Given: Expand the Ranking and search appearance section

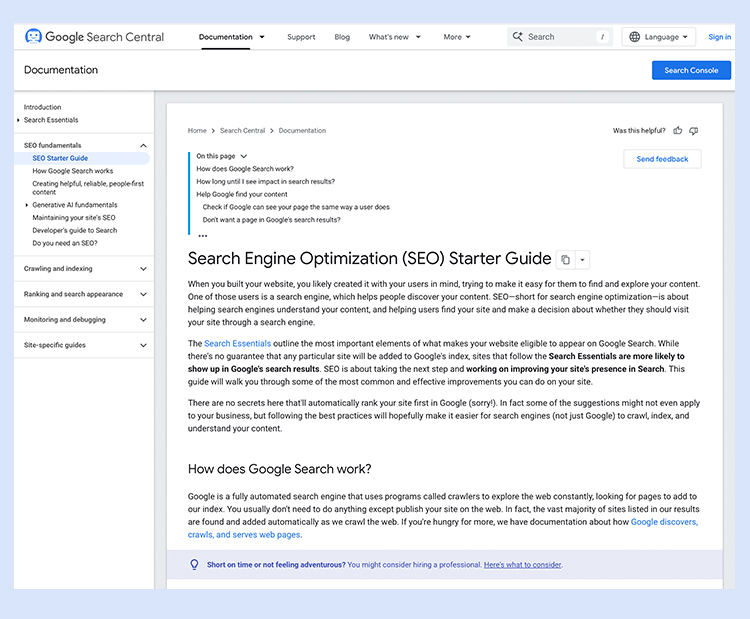Looking at the screenshot, I should (143, 294).
